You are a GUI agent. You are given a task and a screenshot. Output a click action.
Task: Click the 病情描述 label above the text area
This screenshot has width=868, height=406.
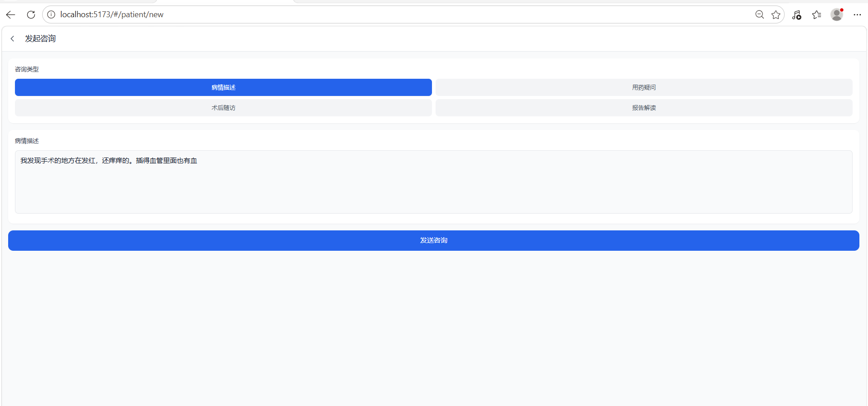click(27, 141)
